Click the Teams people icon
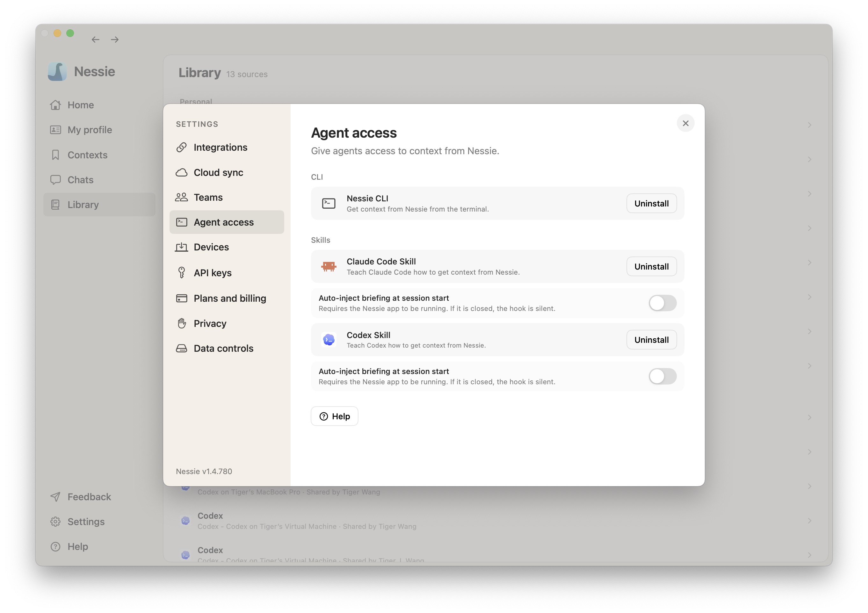Image resolution: width=868 pixels, height=613 pixels. (x=181, y=197)
